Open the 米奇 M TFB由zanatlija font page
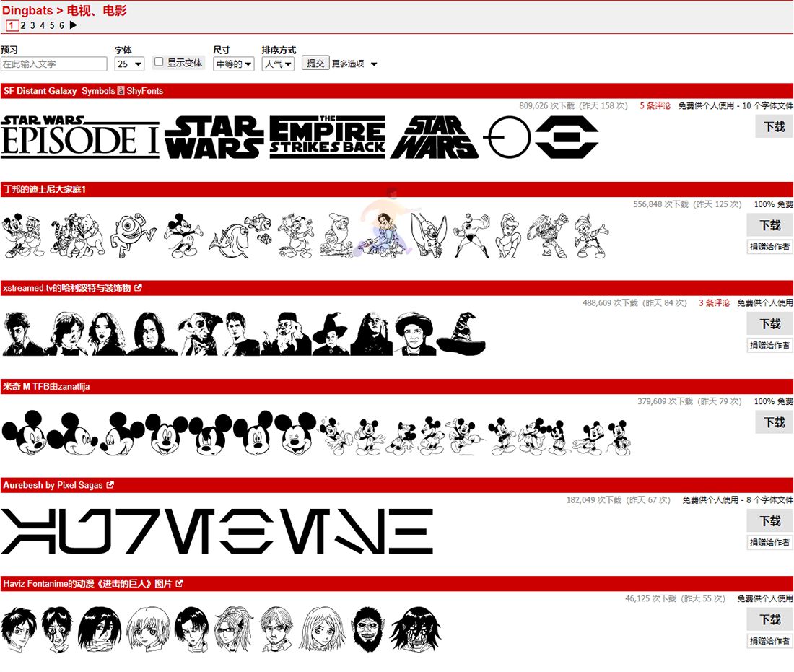Image resolution: width=794 pixels, height=672 pixels. [46, 386]
